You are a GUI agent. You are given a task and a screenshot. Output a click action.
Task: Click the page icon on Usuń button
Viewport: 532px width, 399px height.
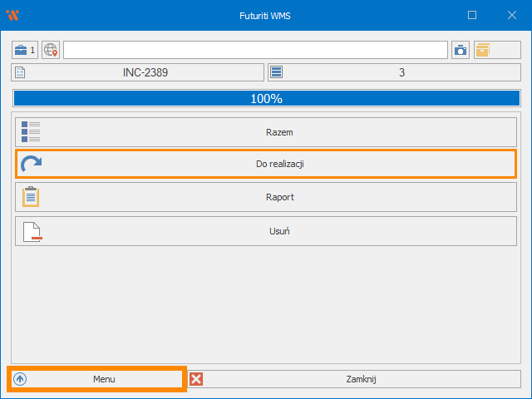[31, 230]
